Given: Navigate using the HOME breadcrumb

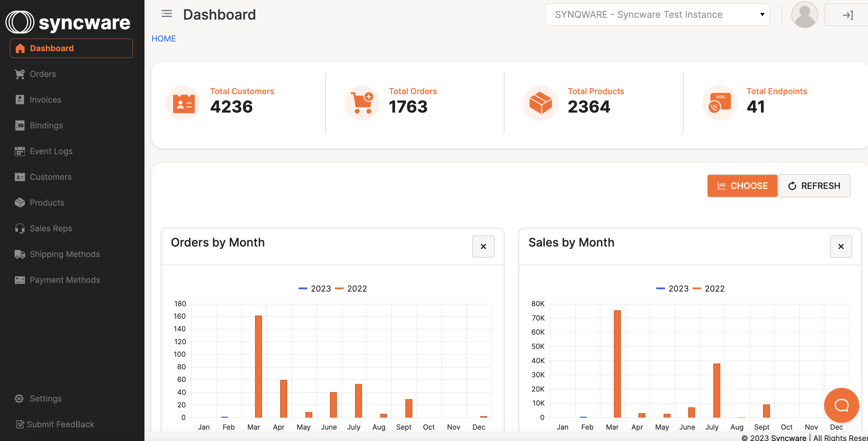Looking at the screenshot, I should coord(163,38).
